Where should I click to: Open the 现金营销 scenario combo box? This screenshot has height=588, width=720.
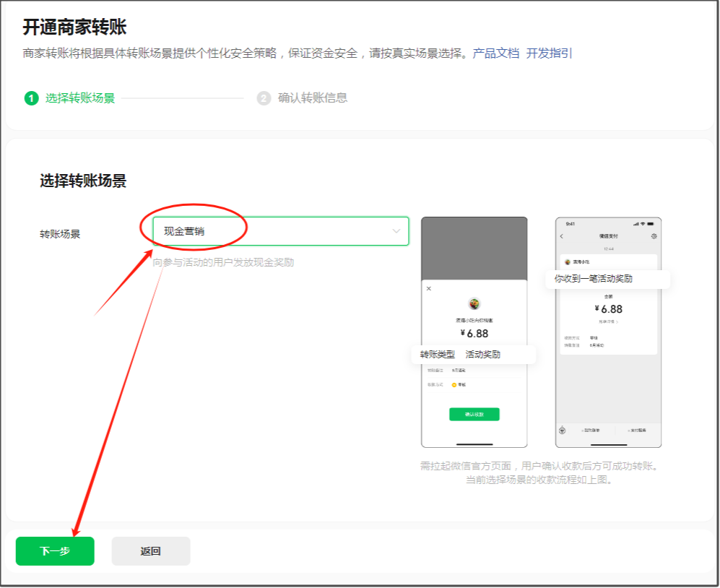click(x=280, y=231)
